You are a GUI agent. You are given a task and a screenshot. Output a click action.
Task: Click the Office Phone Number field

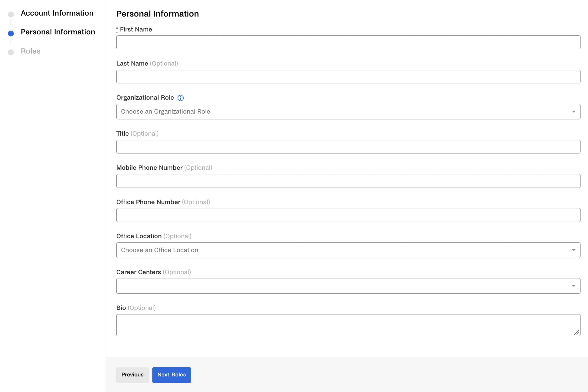(348, 215)
